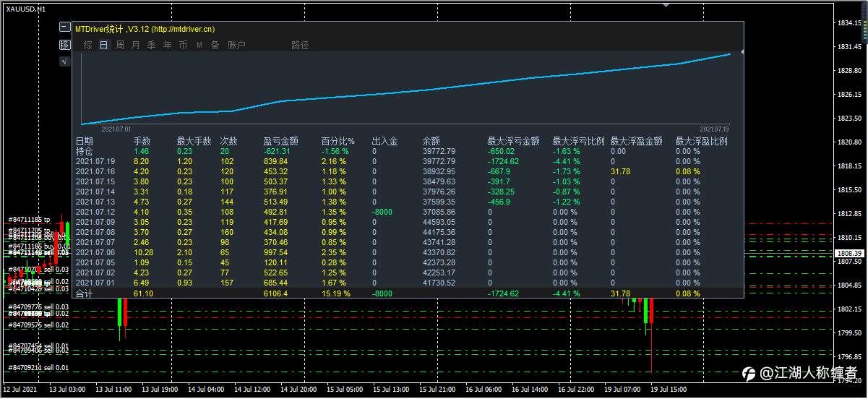Viewport: 868px width, 399px height.
Task: Click the 31.78 value in the 2021.07.16 row
Action: tap(620, 172)
